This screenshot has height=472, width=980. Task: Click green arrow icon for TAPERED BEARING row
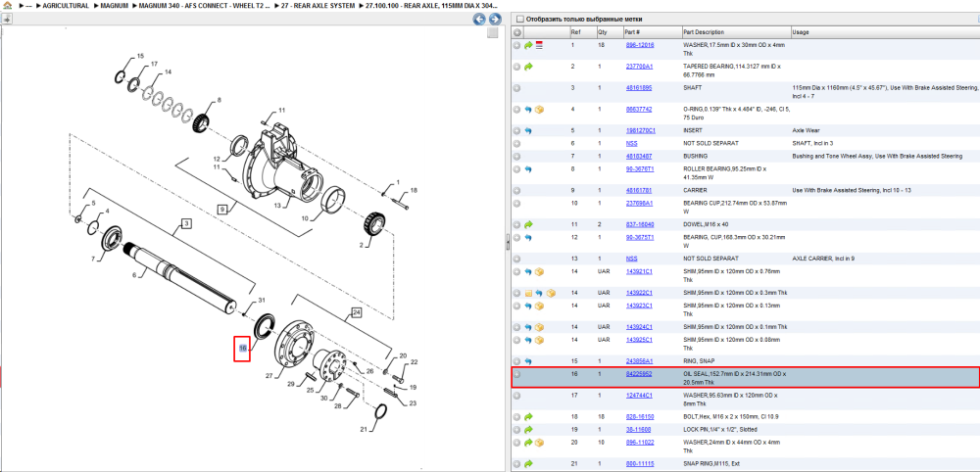tap(528, 67)
